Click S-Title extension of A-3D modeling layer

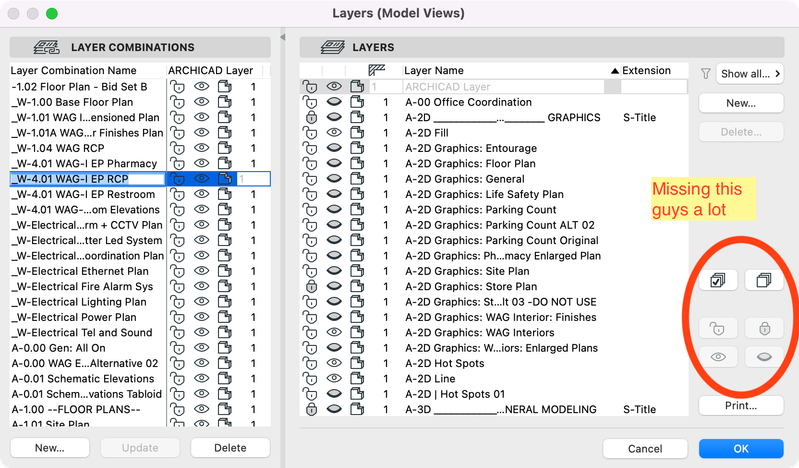(640, 409)
